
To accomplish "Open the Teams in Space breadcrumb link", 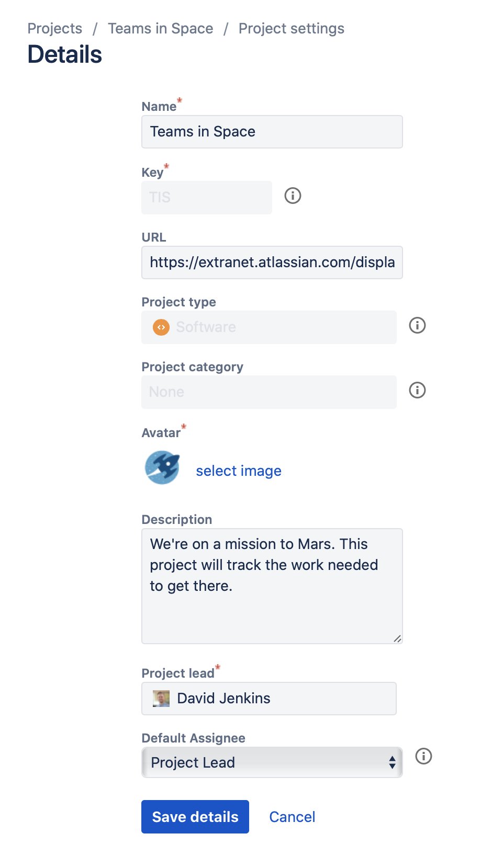I will [x=161, y=29].
